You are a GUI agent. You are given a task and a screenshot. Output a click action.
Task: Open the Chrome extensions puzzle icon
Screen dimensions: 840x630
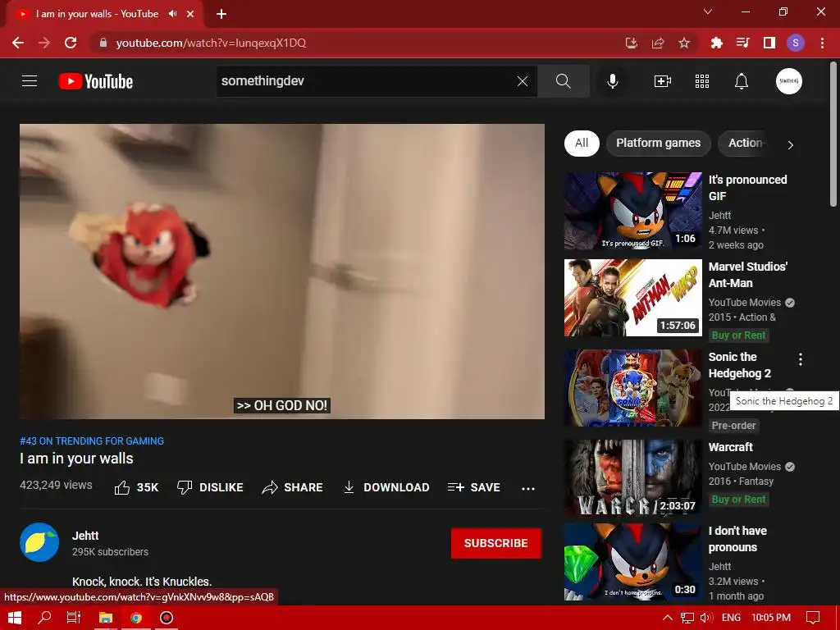coord(716,43)
